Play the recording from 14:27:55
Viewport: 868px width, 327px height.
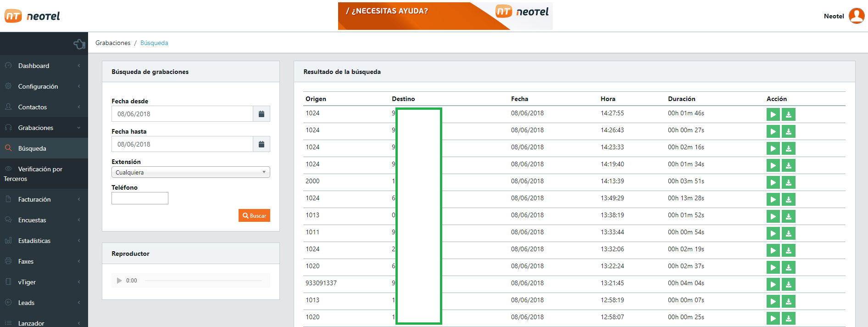[773, 114]
